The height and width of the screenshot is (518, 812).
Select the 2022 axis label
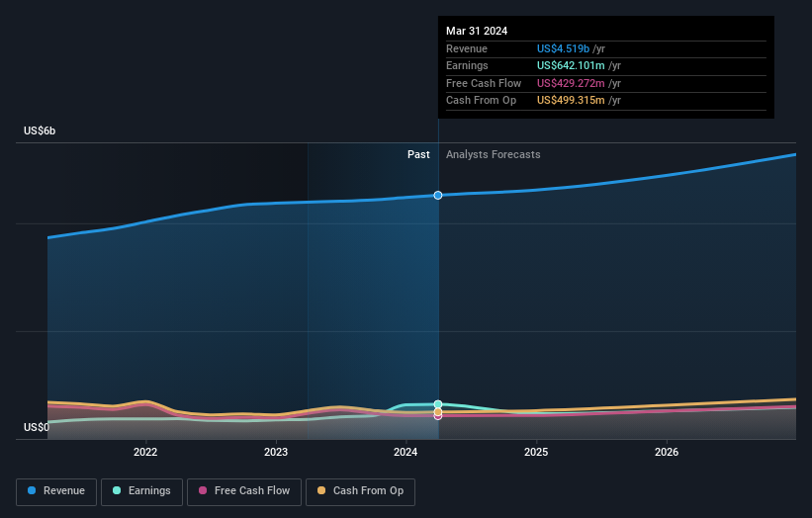coord(145,452)
